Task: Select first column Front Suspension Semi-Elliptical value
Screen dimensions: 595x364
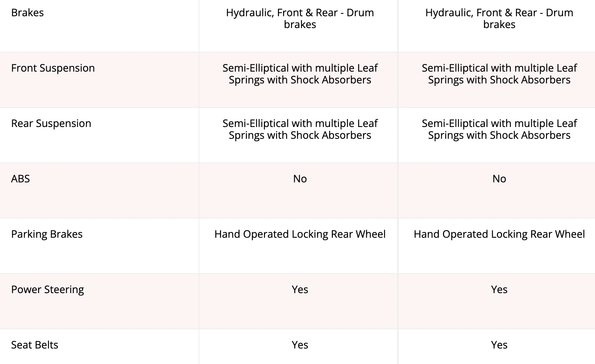Action: pyautogui.click(x=300, y=74)
